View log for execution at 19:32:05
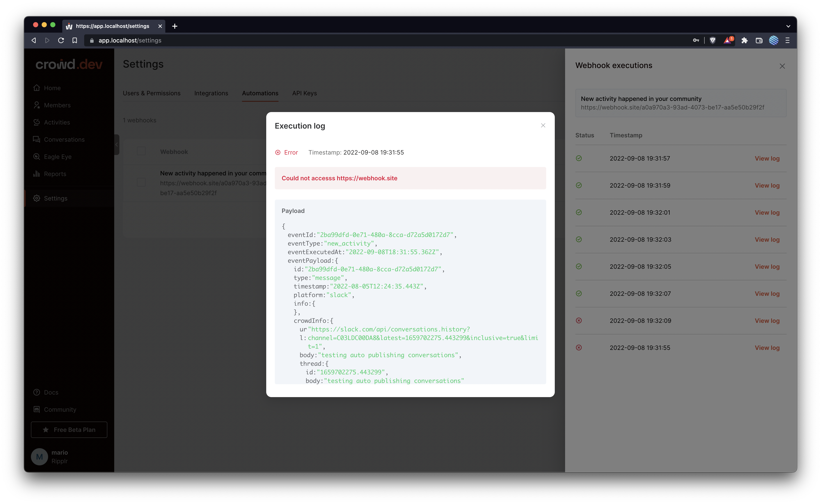Image resolution: width=821 pixels, height=504 pixels. tap(767, 266)
